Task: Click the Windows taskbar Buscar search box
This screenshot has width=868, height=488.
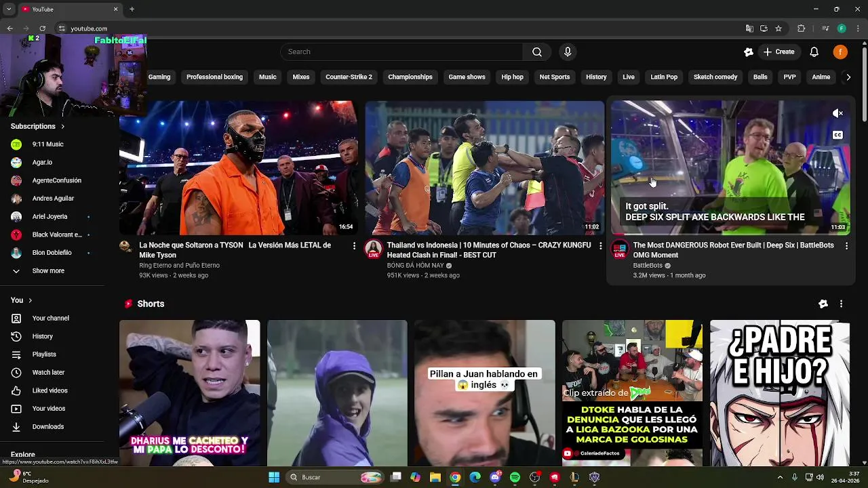Action: point(336,477)
